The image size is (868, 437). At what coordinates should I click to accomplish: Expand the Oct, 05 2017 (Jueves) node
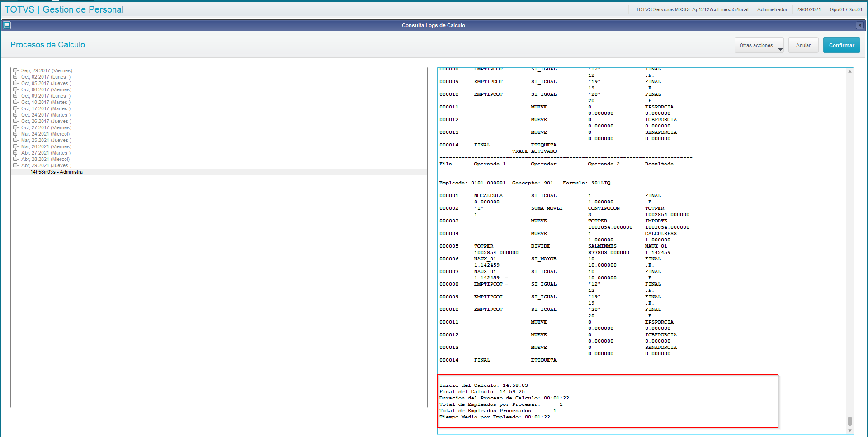pos(15,83)
